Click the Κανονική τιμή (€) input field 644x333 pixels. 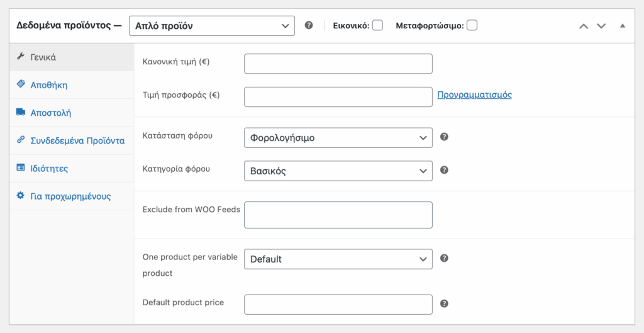click(338, 64)
